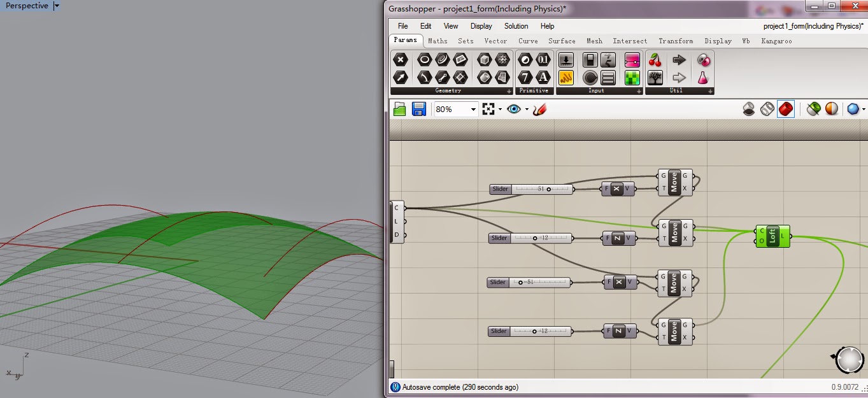This screenshot has height=398, width=868.
Task: Click the Perspective viewport label
Action: pos(27,6)
